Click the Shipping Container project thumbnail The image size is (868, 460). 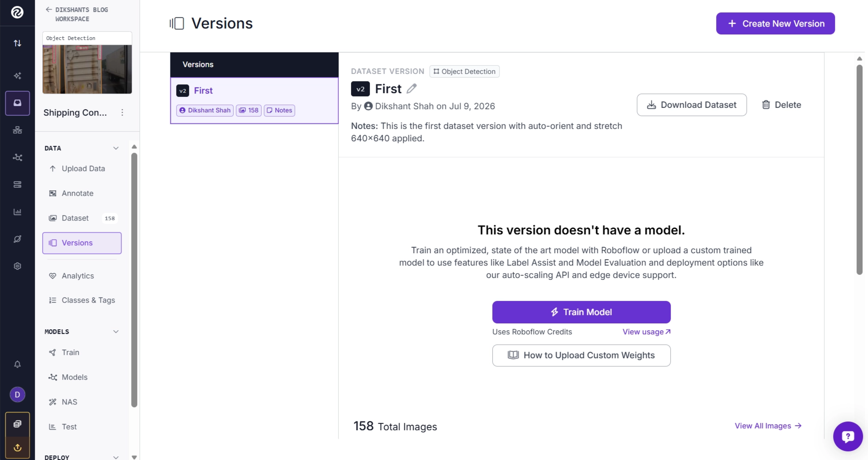87,69
